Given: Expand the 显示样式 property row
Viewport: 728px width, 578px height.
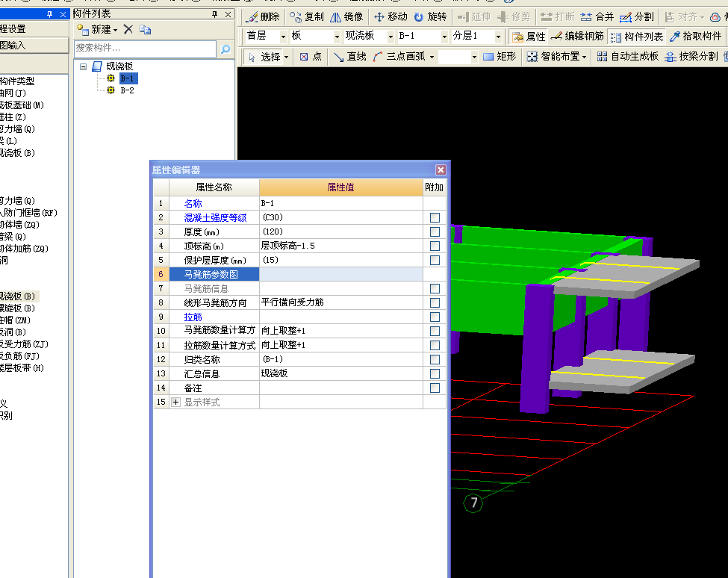Looking at the screenshot, I should point(175,403).
